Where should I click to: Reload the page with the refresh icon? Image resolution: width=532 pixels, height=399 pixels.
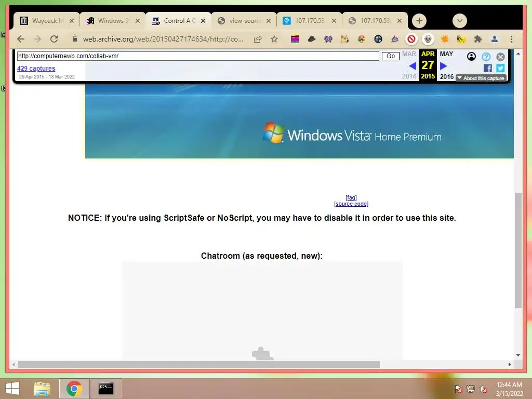point(54,39)
